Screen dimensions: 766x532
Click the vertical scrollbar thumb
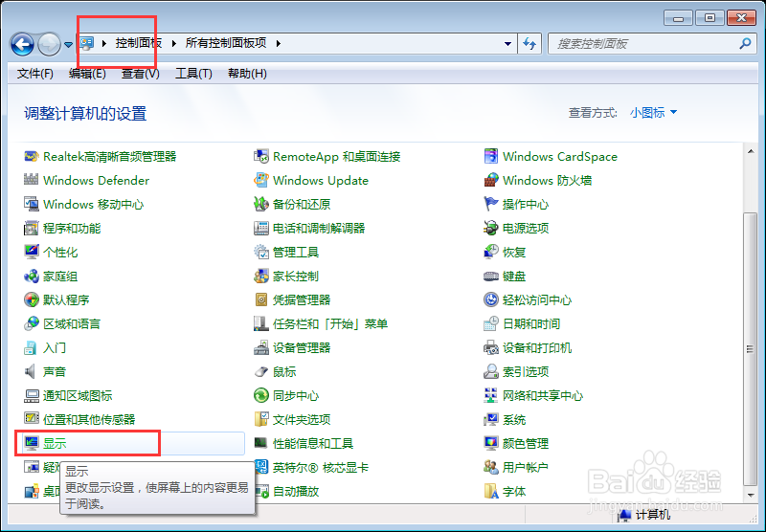coord(751,349)
